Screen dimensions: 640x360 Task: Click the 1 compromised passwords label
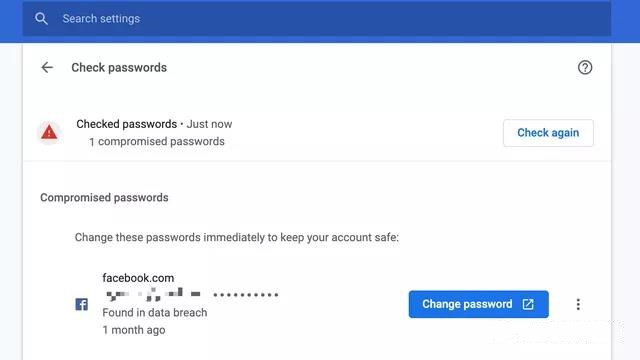click(x=157, y=142)
